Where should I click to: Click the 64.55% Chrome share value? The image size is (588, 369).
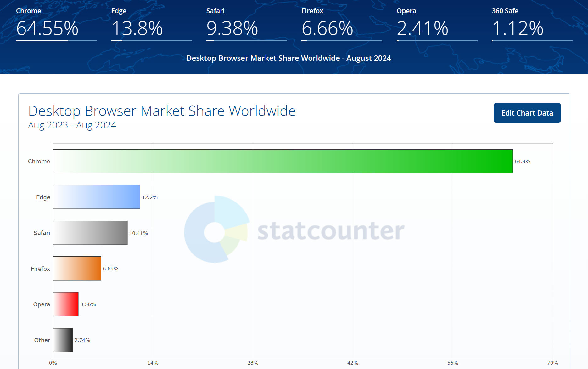click(47, 28)
